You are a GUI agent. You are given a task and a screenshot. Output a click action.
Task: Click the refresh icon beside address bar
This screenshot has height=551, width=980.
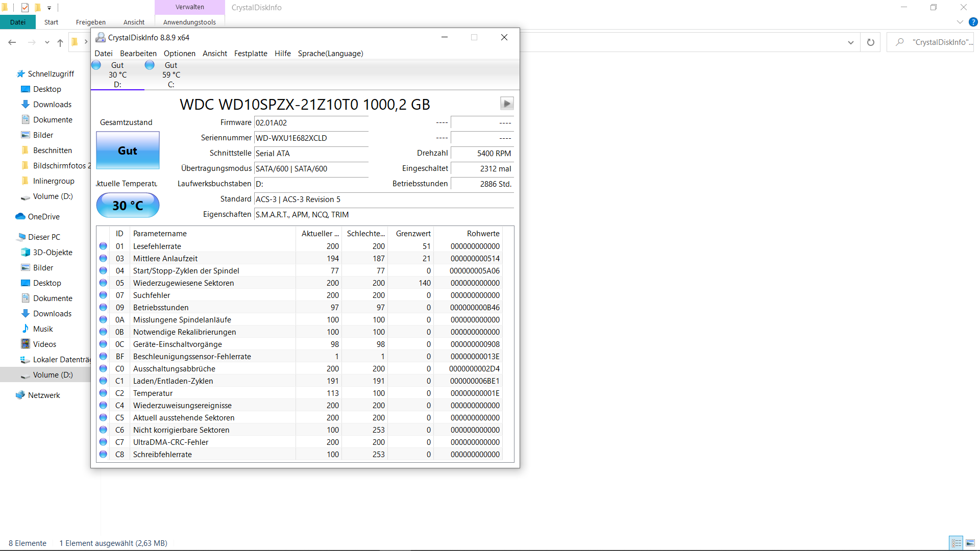click(871, 42)
